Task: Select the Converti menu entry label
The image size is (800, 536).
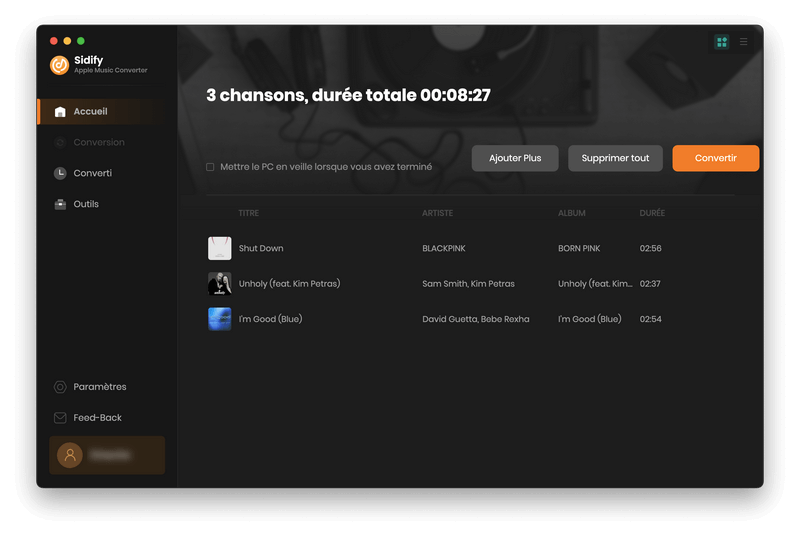Action: pyautogui.click(x=93, y=173)
